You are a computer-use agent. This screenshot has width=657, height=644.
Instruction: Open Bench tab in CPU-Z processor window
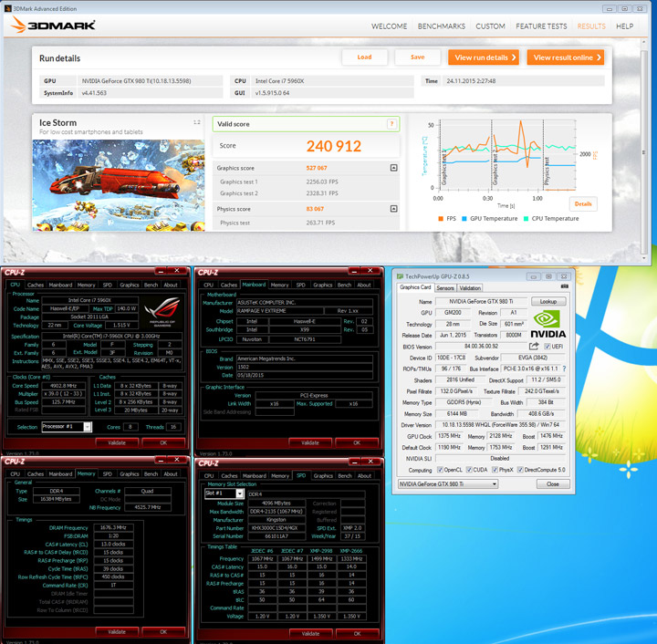151,286
